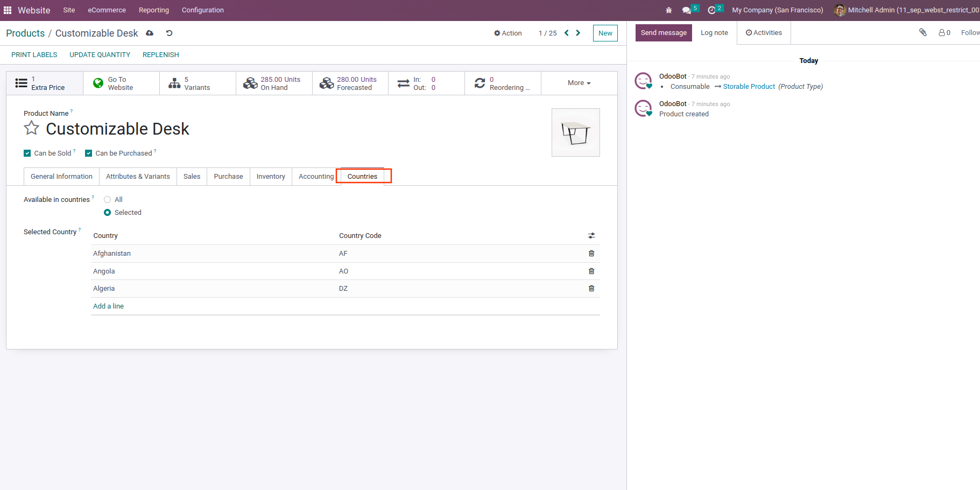Open In/Out transfers stat button

426,83
